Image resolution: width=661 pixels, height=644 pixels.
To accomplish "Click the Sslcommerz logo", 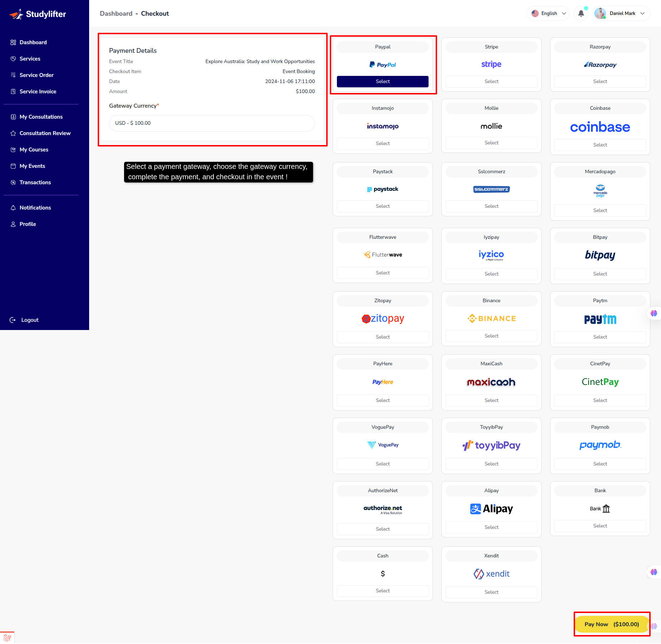I will click(491, 189).
